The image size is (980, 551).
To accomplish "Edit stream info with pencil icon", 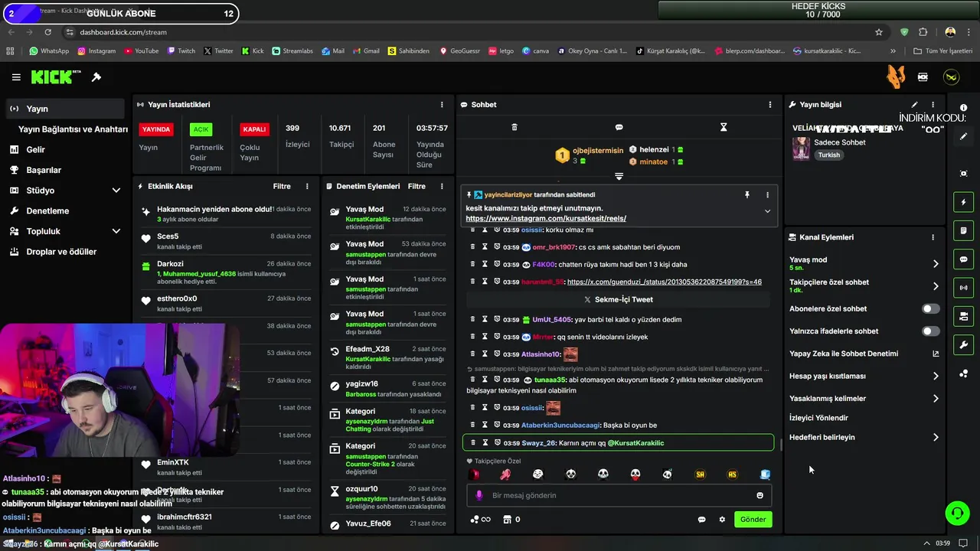I will 914,104.
